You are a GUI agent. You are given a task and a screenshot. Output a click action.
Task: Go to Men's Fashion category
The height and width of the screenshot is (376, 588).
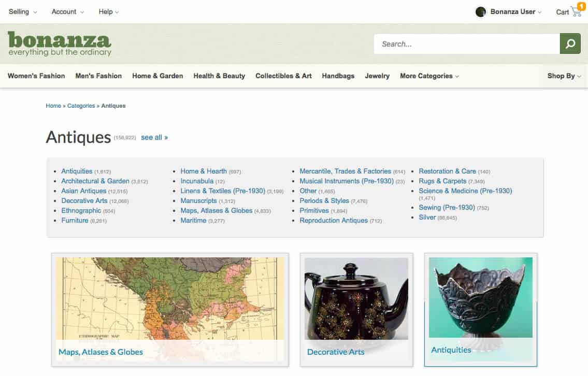[98, 76]
